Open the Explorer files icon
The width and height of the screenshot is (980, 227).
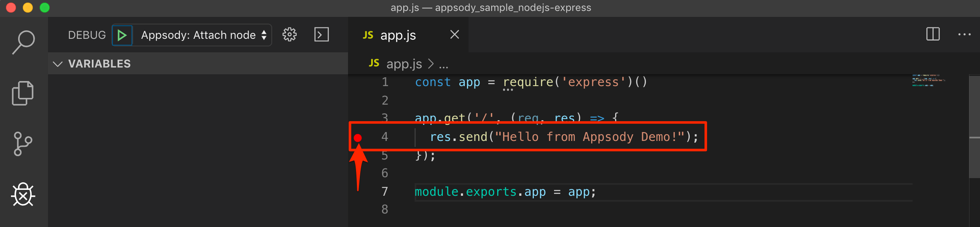pos(23,93)
